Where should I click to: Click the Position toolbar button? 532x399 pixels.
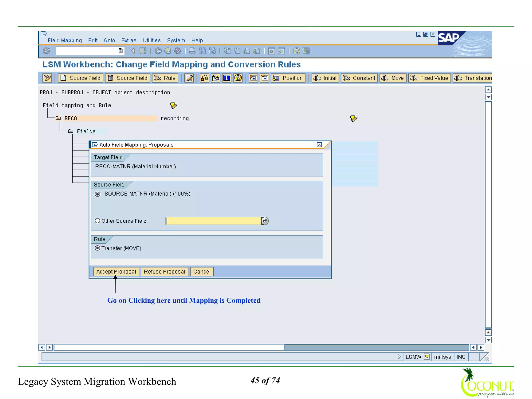click(x=288, y=78)
